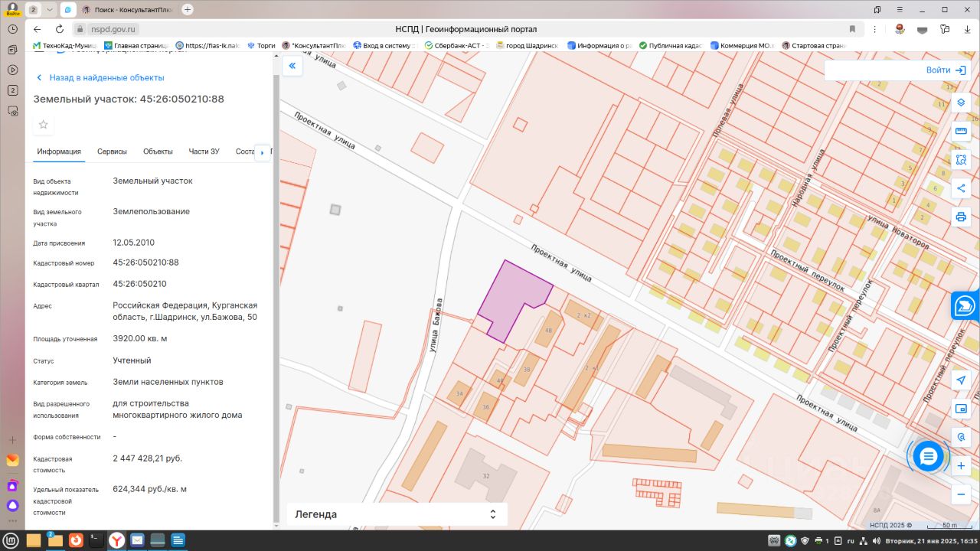The width and height of the screenshot is (980, 551).
Task: Open Yandex Browser from the taskbar
Action: pos(116,540)
